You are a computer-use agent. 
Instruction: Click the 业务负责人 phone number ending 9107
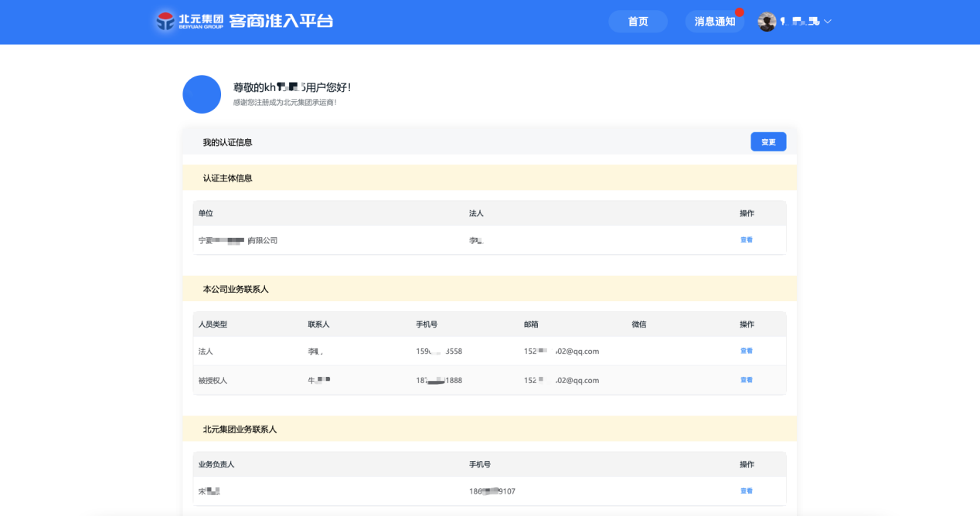[x=492, y=491]
